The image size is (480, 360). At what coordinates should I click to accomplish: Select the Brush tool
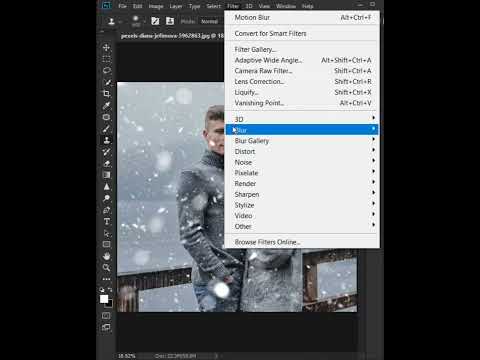(x=106, y=129)
